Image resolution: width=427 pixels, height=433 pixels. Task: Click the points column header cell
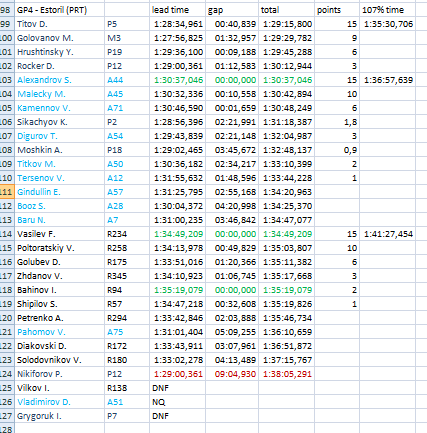tap(337, 10)
